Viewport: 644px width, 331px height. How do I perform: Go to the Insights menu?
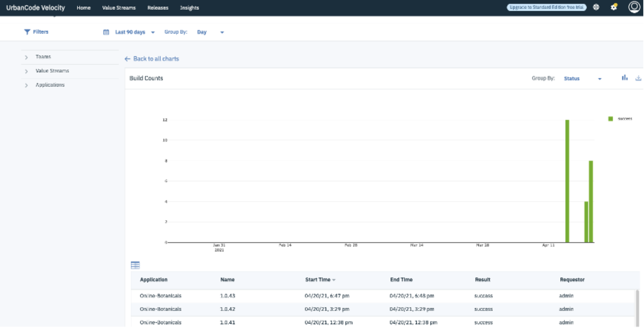tap(189, 8)
